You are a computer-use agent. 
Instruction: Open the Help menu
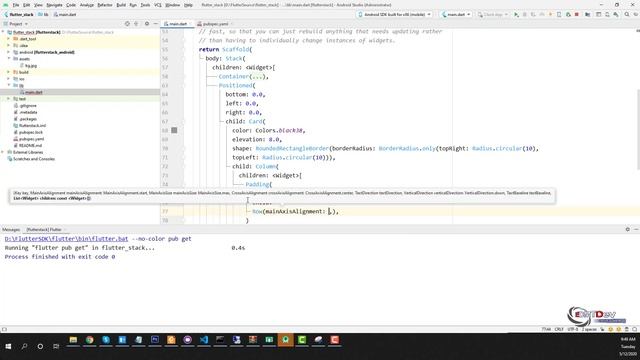click(188, 5)
